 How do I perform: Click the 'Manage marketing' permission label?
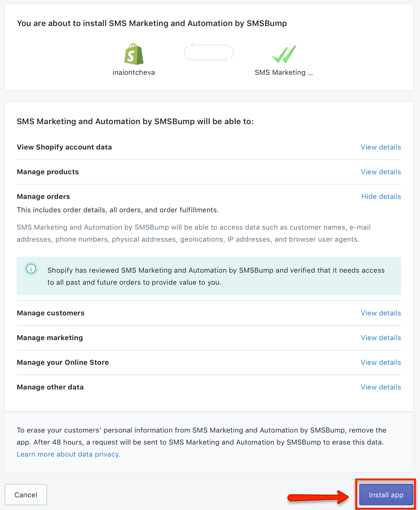50,338
